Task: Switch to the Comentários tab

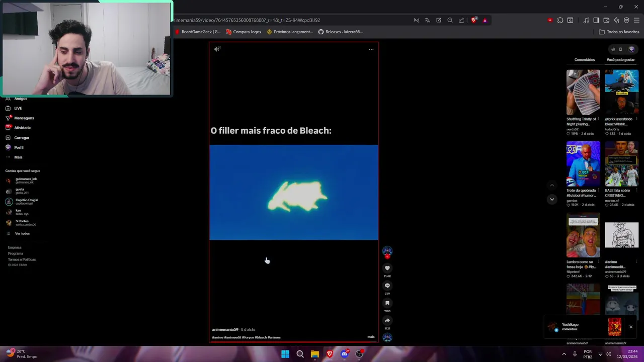Action: pyautogui.click(x=585, y=60)
